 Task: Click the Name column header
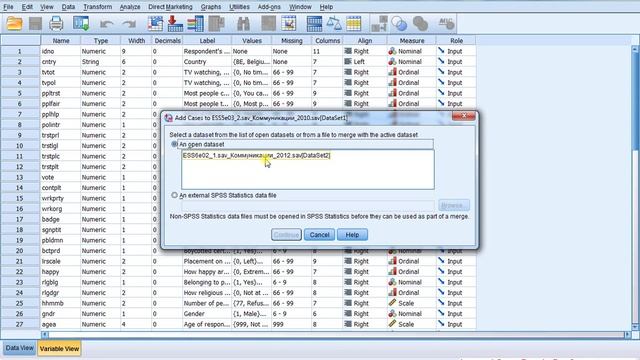pyautogui.click(x=61, y=40)
